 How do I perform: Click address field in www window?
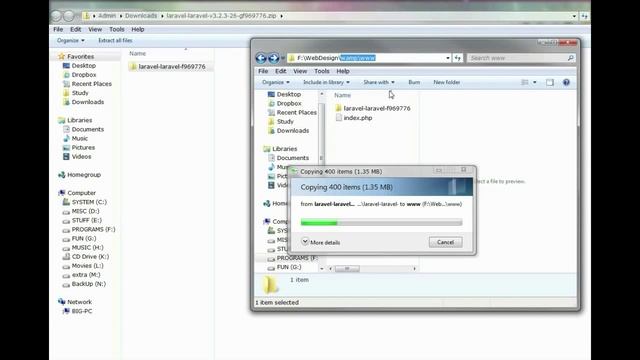pyautogui.click(x=369, y=58)
